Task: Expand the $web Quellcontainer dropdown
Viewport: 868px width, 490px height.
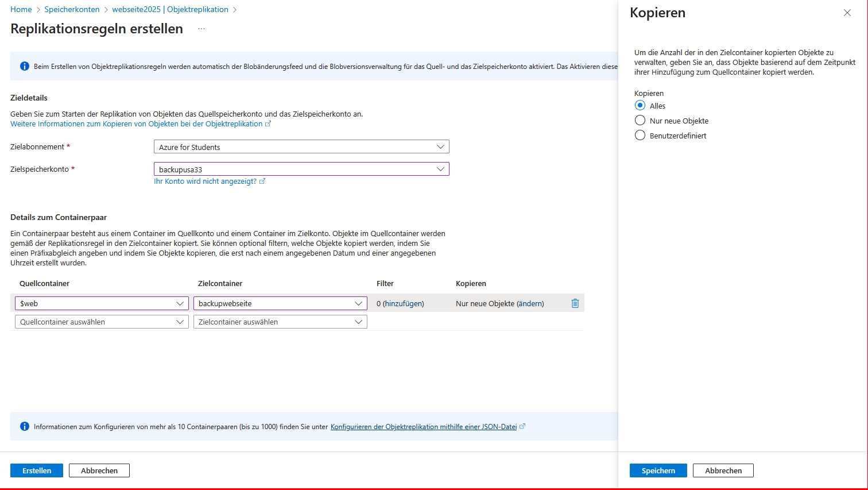Action: pyautogui.click(x=102, y=303)
